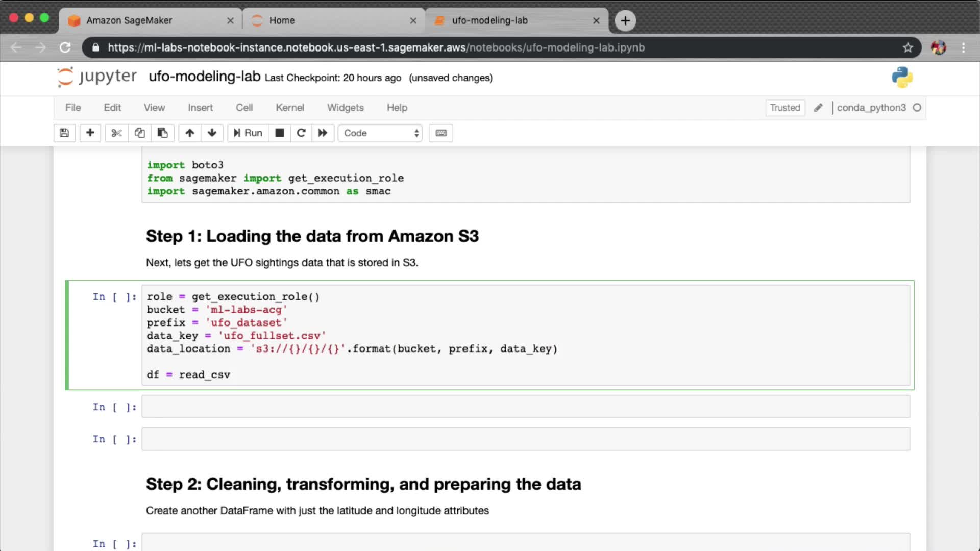Move selected cell up arrow
The height and width of the screenshot is (551, 980).
tap(189, 133)
